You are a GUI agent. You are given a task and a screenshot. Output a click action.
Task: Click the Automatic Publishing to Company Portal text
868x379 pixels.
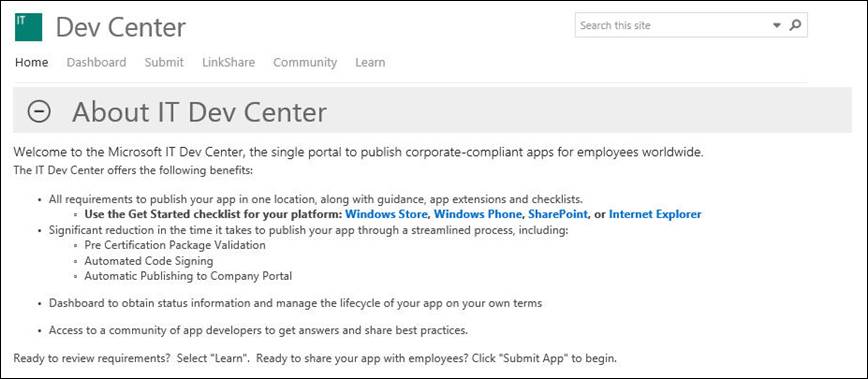click(x=188, y=276)
